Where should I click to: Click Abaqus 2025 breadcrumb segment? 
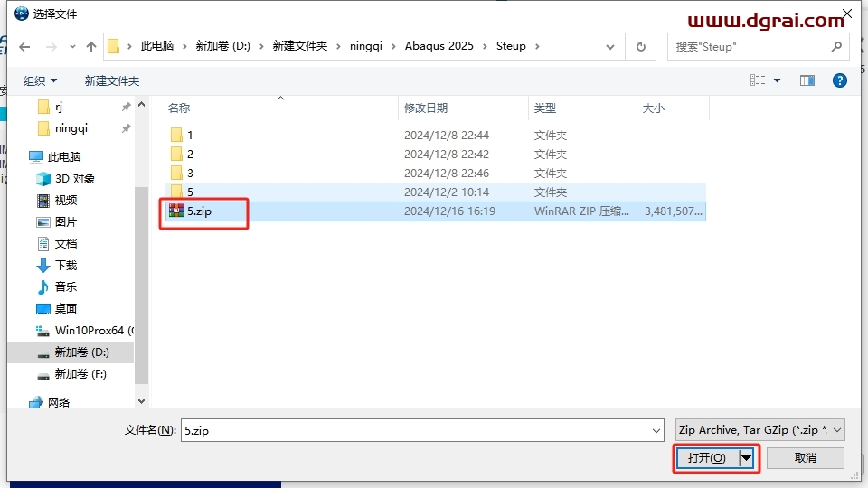439,46
